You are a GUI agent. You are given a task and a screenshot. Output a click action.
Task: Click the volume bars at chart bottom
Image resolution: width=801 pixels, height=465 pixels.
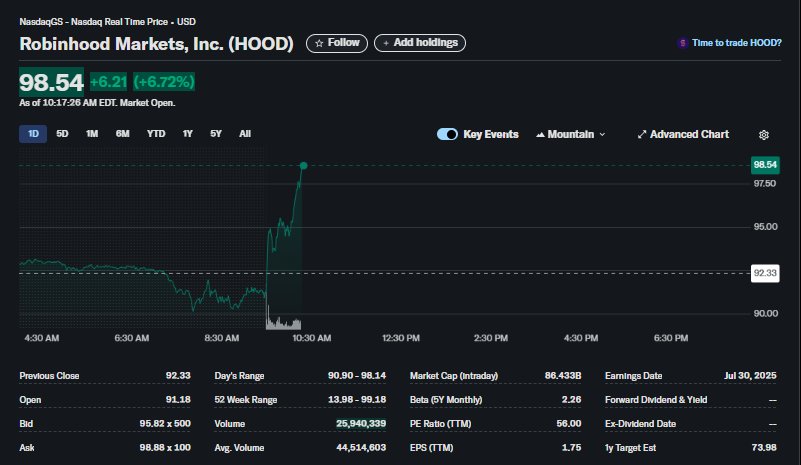point(284,322)
